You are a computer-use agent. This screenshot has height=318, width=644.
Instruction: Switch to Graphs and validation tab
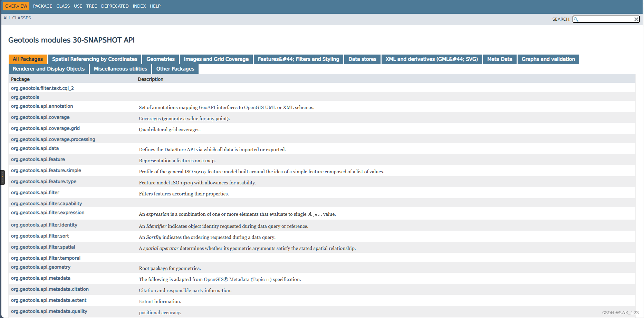pyautogui.click(x=548, y=59)
